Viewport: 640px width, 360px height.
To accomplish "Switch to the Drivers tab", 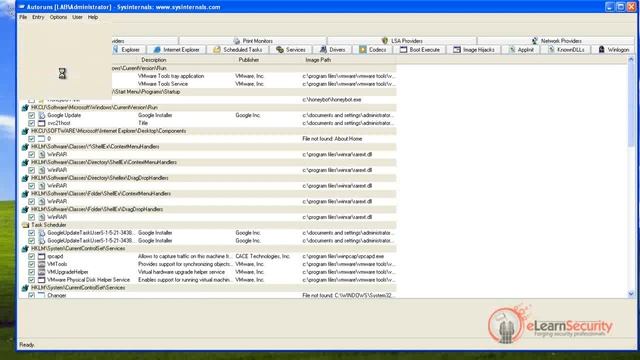I will coord(333,49).
